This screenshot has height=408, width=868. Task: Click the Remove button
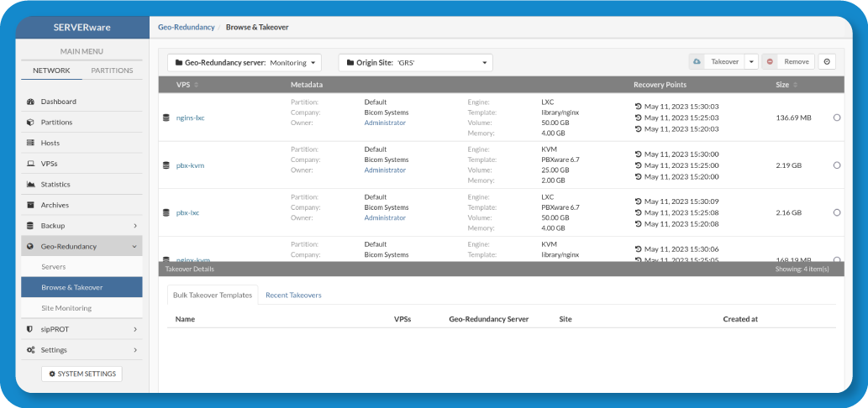788,62
